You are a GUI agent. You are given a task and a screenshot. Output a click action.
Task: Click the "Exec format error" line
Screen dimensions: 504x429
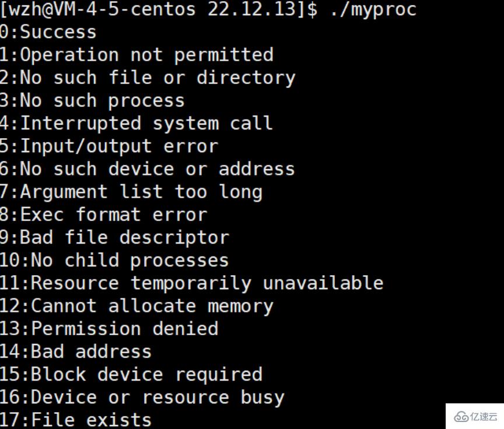click(103, 214)
